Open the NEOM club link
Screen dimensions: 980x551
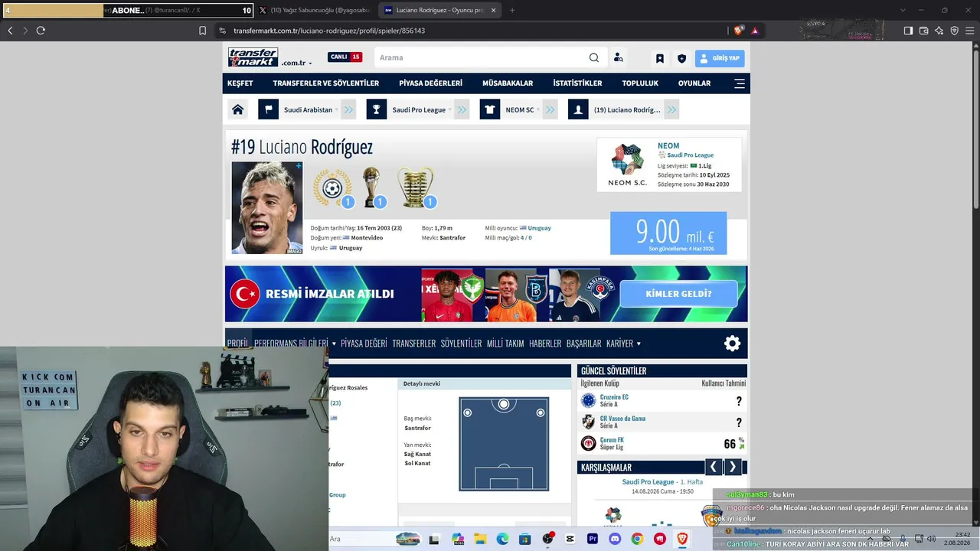(668, 145)
